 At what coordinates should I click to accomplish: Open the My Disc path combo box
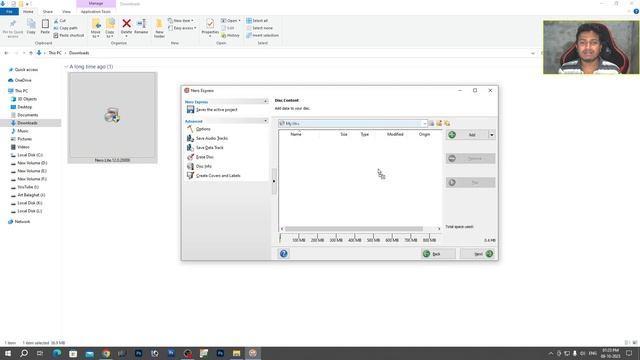(x=353, y=123)
